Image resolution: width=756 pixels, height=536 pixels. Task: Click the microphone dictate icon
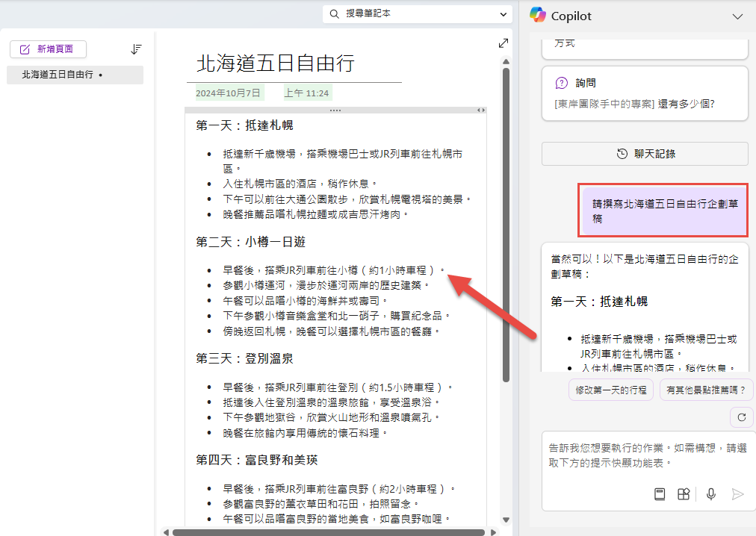pyautogui.click(x=710, y=494)
